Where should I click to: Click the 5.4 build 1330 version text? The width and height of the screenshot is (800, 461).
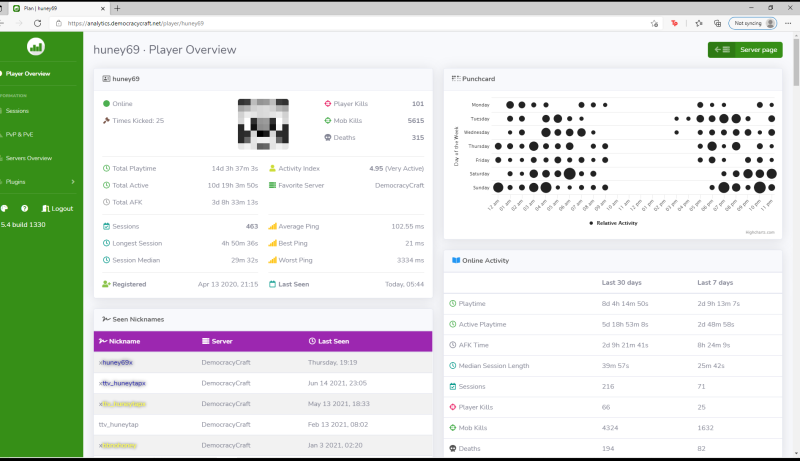(23, 224)
